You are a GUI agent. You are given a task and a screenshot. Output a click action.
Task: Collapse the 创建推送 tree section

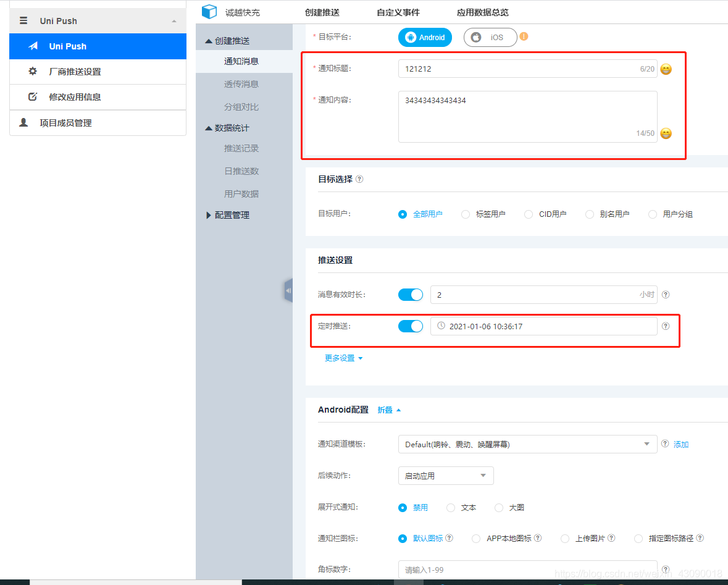click(x=209, y=41)
